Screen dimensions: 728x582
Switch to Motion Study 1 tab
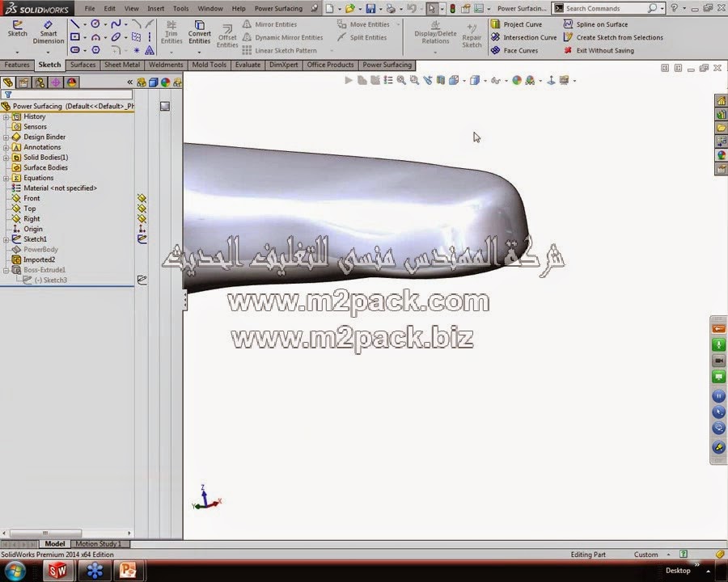click(99, 543)
